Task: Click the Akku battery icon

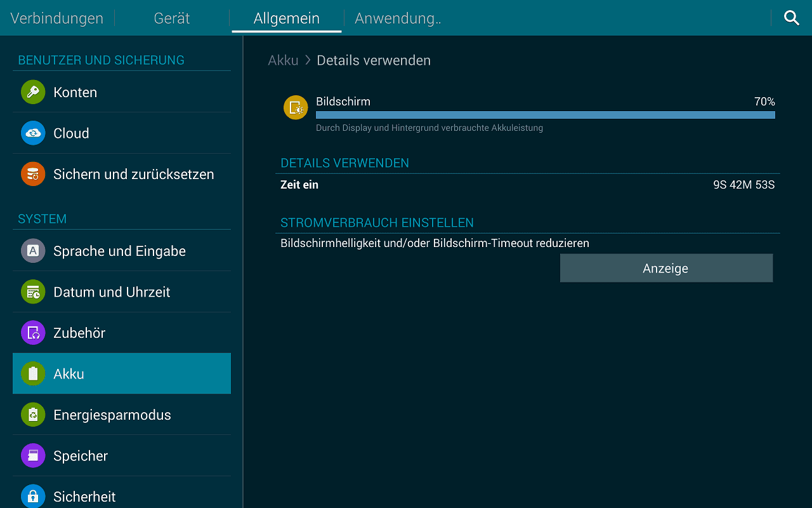Action: click(x=33, y=374)
